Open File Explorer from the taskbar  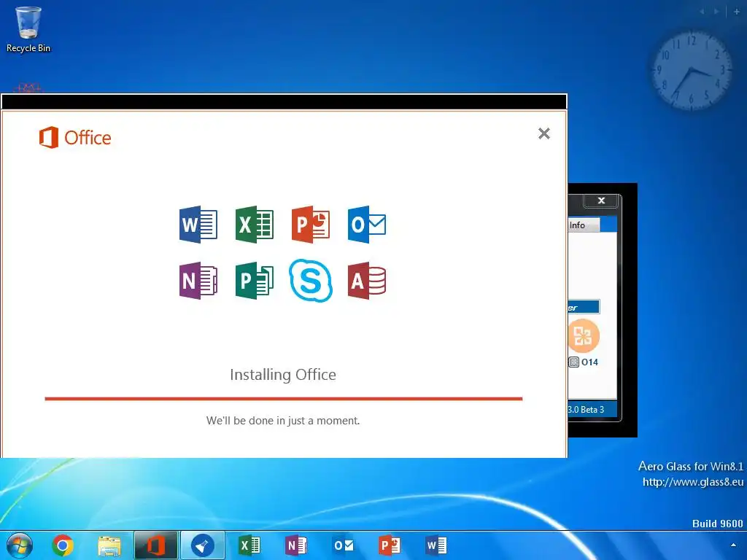tap(109, 545)
